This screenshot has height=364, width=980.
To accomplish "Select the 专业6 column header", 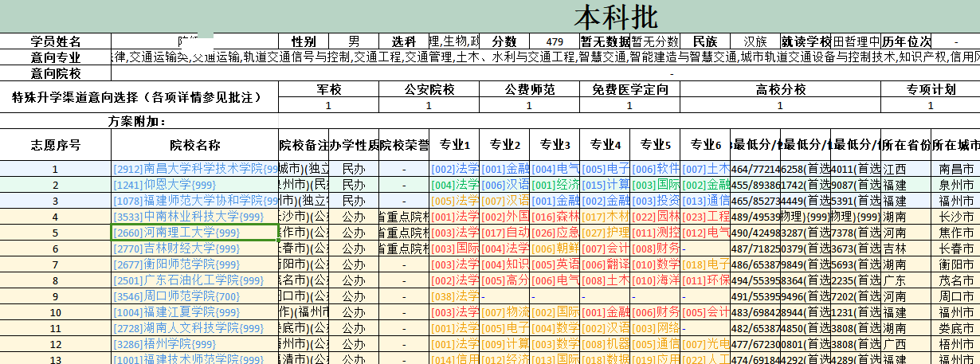I will 705,145.
